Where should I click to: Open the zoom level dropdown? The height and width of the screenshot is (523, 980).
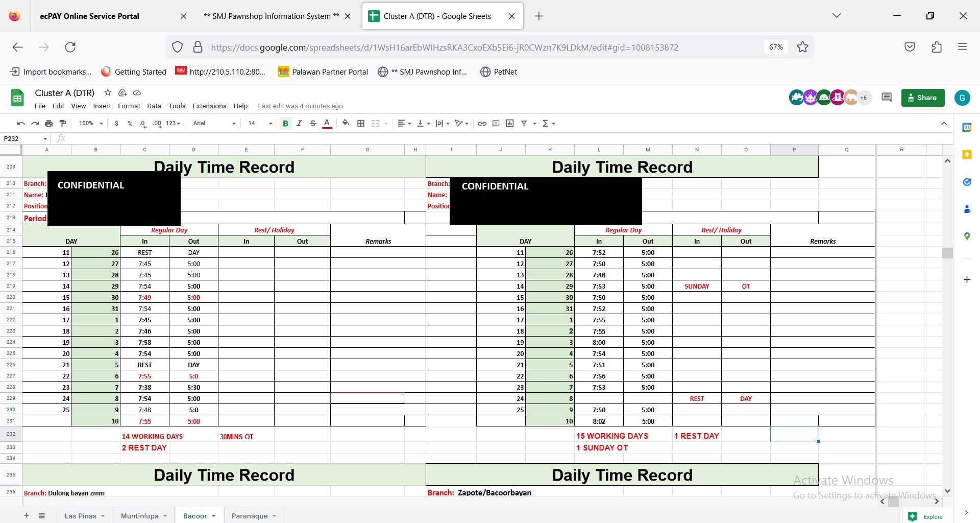click(x=91, y=123)
